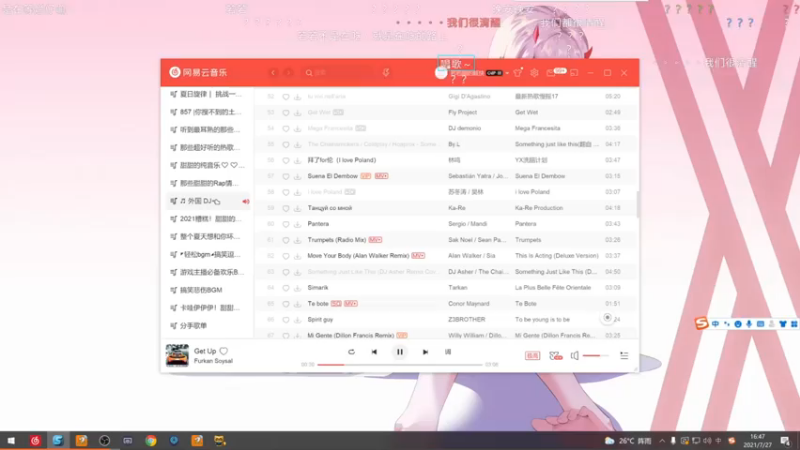The width and height of the screenshot is (800, 450).
Task: Download Move Your Body (Alan Walker Remix)
Action: 297,256
